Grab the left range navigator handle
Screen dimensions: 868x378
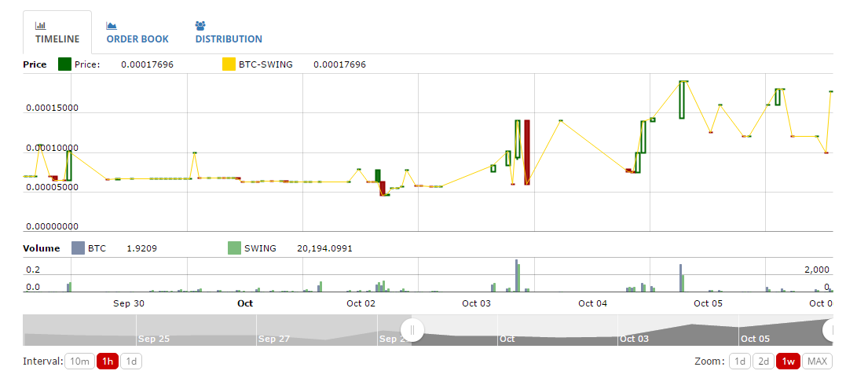412,330
